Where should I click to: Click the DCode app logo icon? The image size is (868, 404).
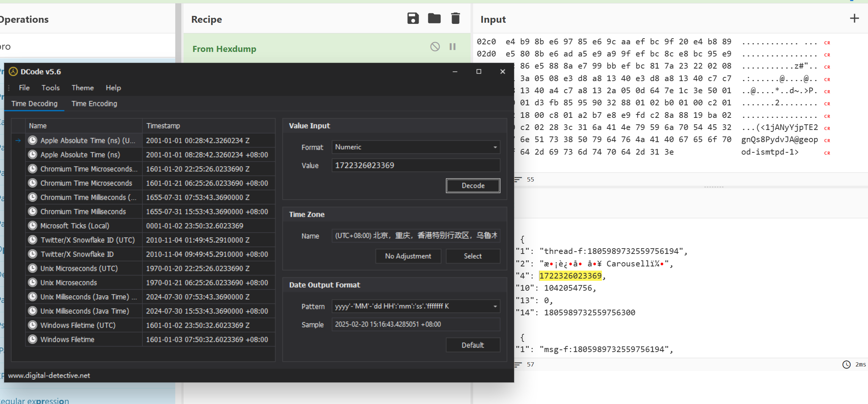(x=13, y=72)
